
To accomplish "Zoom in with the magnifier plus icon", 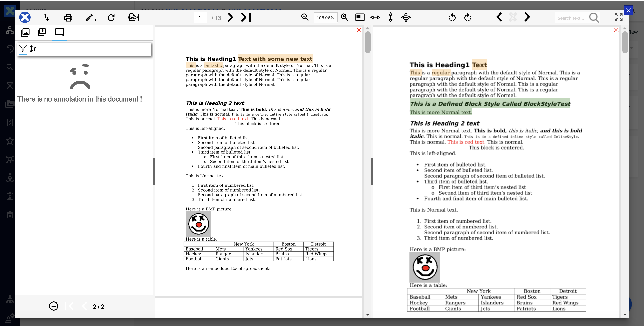I will coord(344,17).
